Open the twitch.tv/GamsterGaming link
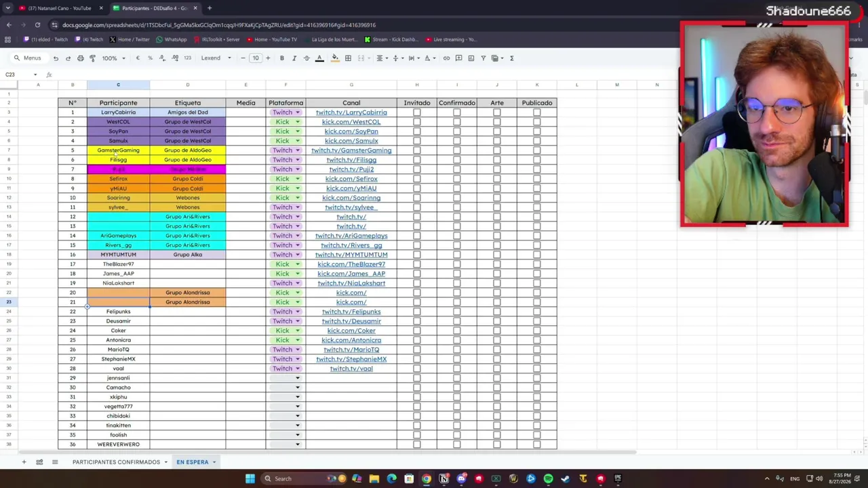The height and width of the screenshot is (488, 868). [351, 150]
